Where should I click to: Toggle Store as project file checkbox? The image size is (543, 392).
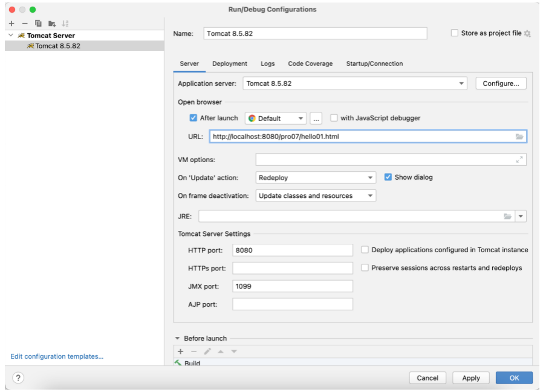pyautogui.click(x=454, y=33)
